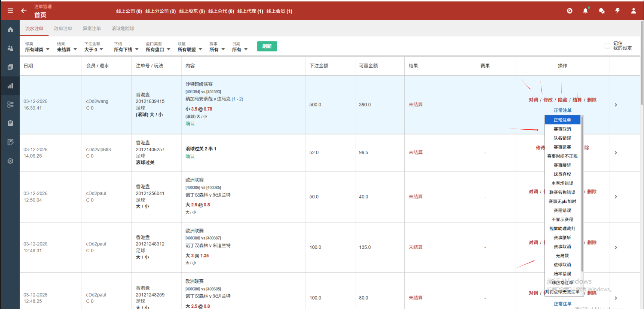Click the green 刷新 button
This screenshot has width=644, height=309.
pyautogui.click(x=267, y=46)
